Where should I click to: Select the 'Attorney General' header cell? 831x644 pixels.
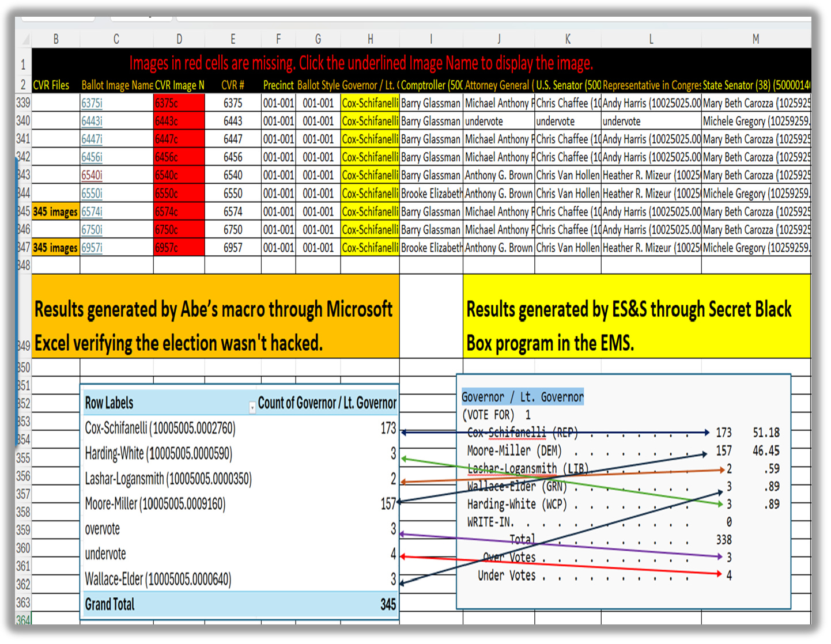click(x=499, y=85)
